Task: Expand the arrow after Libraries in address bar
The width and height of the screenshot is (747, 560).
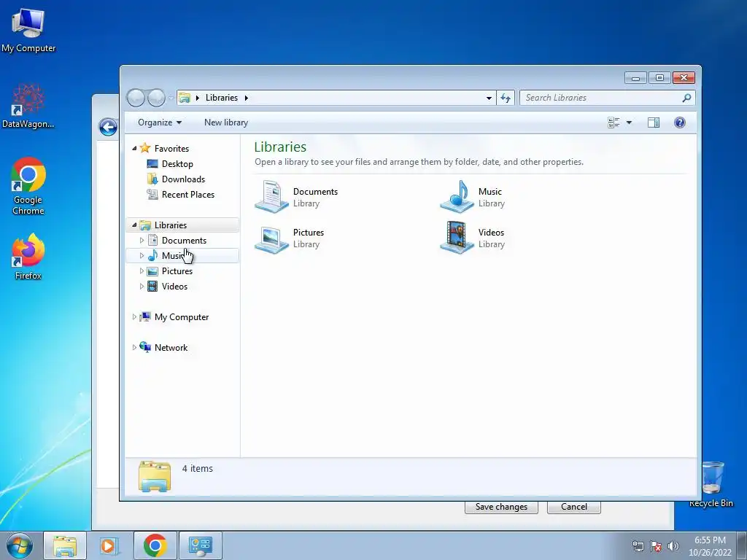Action: pos(247,98)
